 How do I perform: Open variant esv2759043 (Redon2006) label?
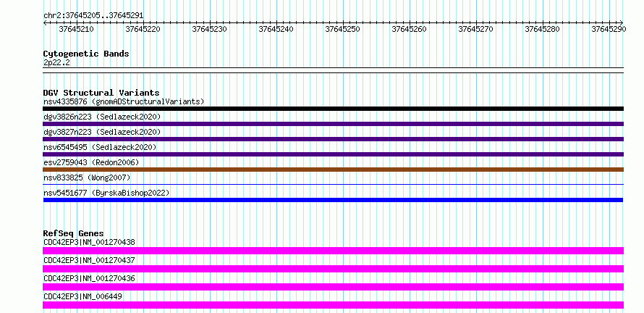coord(91,162)
